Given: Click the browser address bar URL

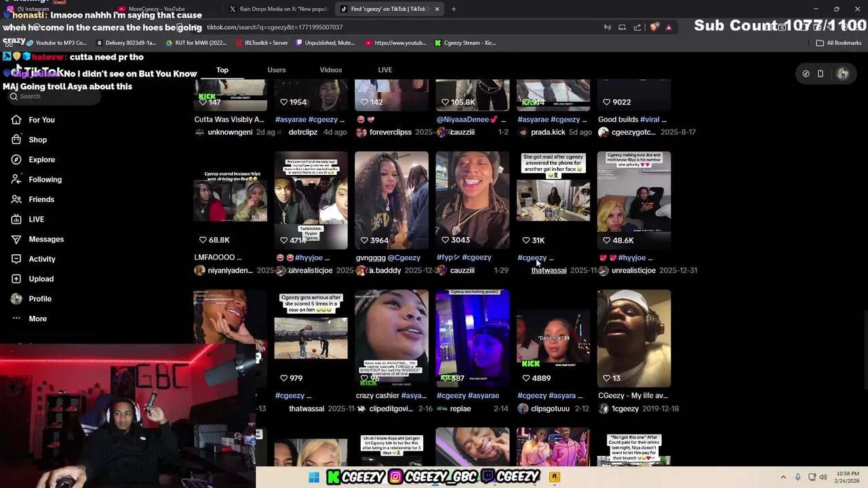Looking at the screenshot, I should [x=275, y=27].
